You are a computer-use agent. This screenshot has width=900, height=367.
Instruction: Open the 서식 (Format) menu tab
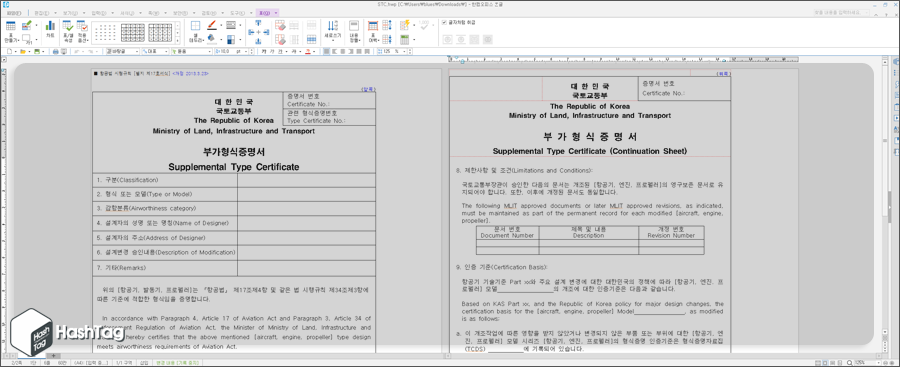pos(126,13)
